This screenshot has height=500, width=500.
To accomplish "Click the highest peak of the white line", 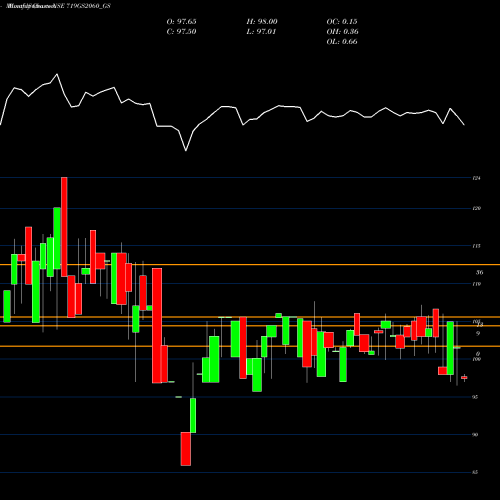I will (x=57, y=74).
